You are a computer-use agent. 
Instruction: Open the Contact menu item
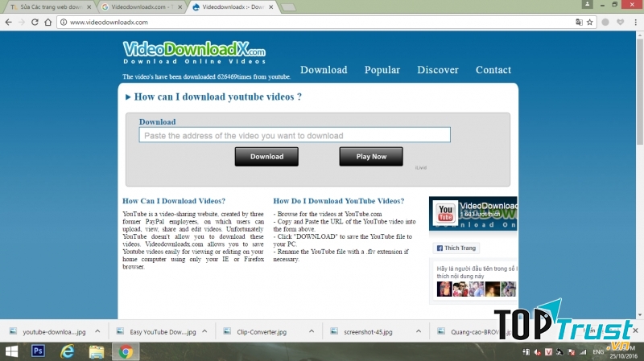click(x=493, y=70)
